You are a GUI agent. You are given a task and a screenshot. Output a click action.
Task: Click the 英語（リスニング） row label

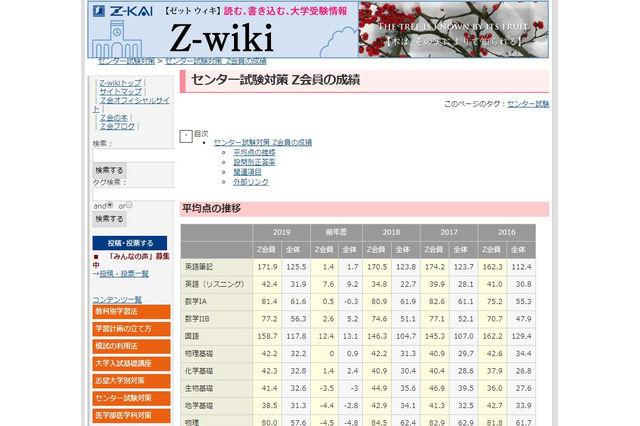[x=215, y=284]
